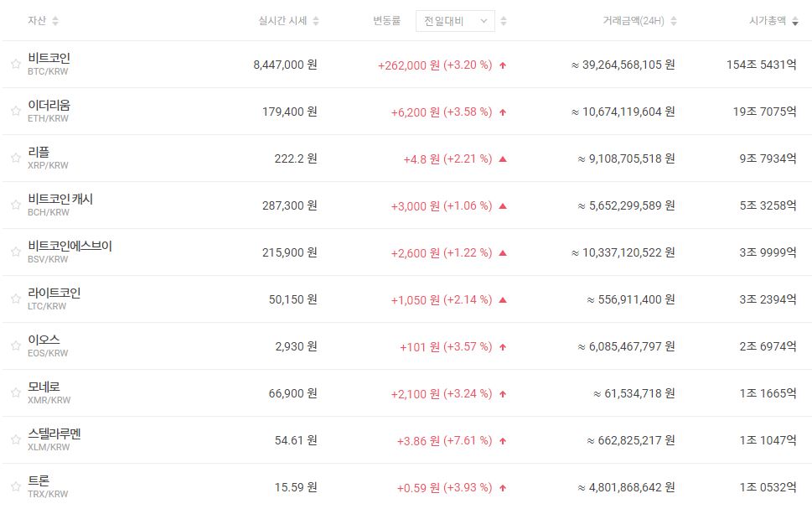Mark Ripple XRP/KRW as favorite
The image size is (812, 509).
[15, 158]
